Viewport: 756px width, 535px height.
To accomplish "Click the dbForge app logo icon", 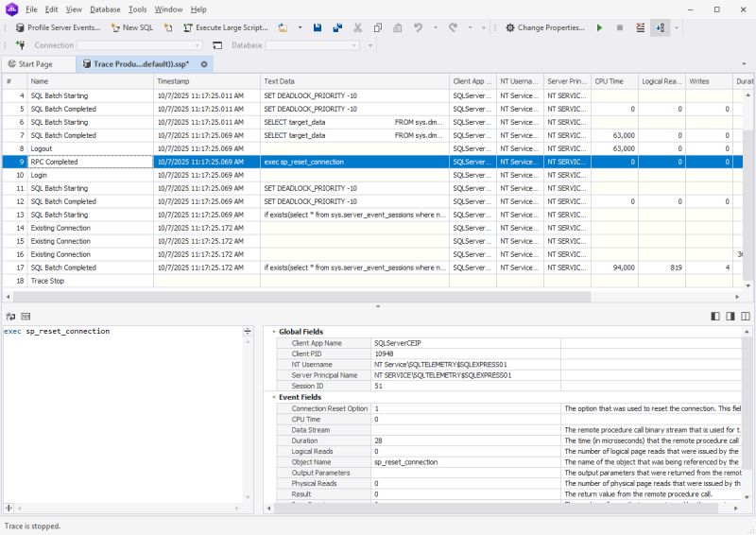I will [x=11, y=9].
